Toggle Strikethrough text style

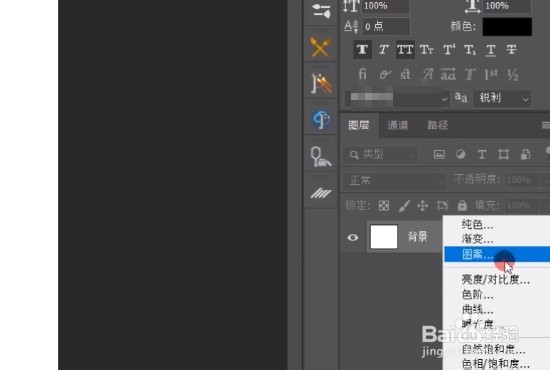point(511,50)
